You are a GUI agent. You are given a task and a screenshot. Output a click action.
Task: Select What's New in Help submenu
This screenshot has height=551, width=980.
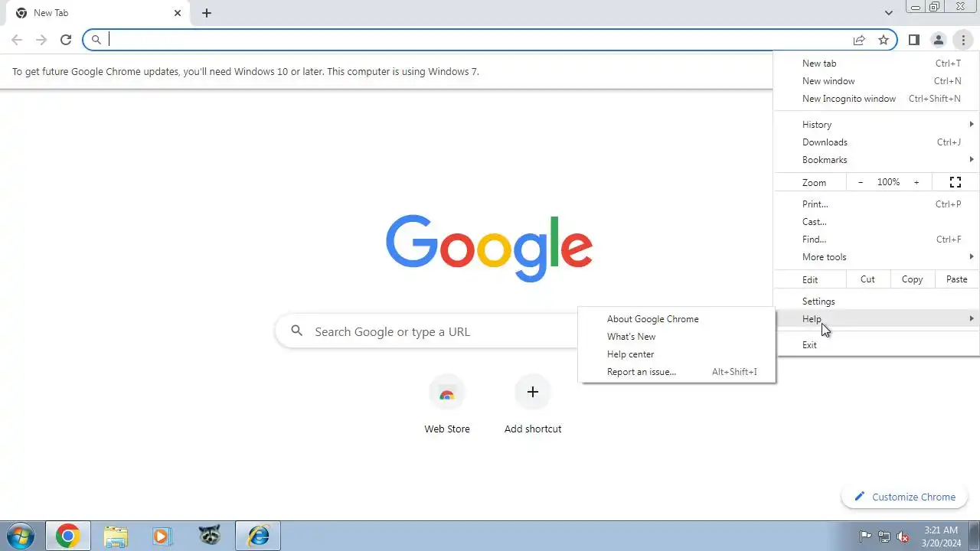(x=677, y=337)
